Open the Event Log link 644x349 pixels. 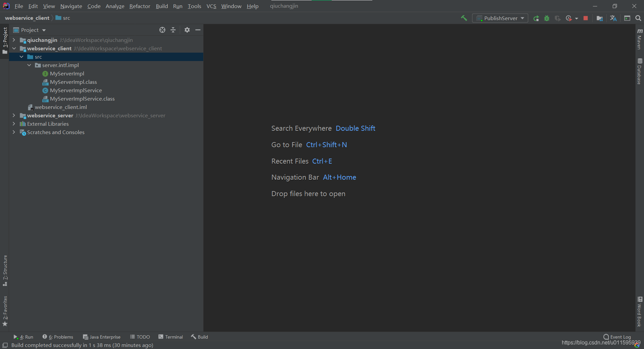tap(620, 337)
